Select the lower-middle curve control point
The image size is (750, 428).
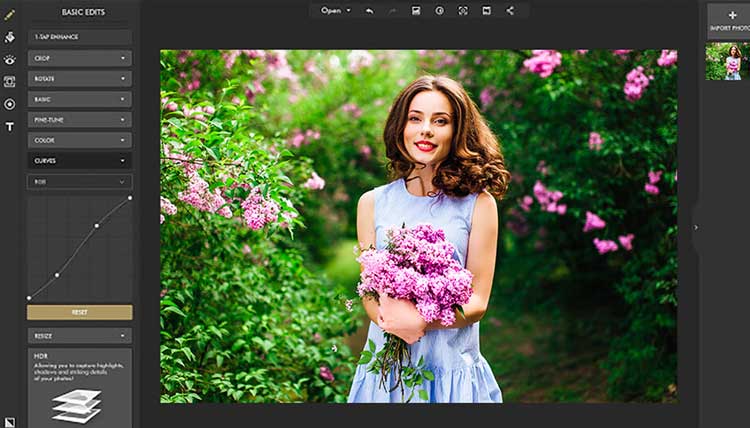(x=57, y=275)
